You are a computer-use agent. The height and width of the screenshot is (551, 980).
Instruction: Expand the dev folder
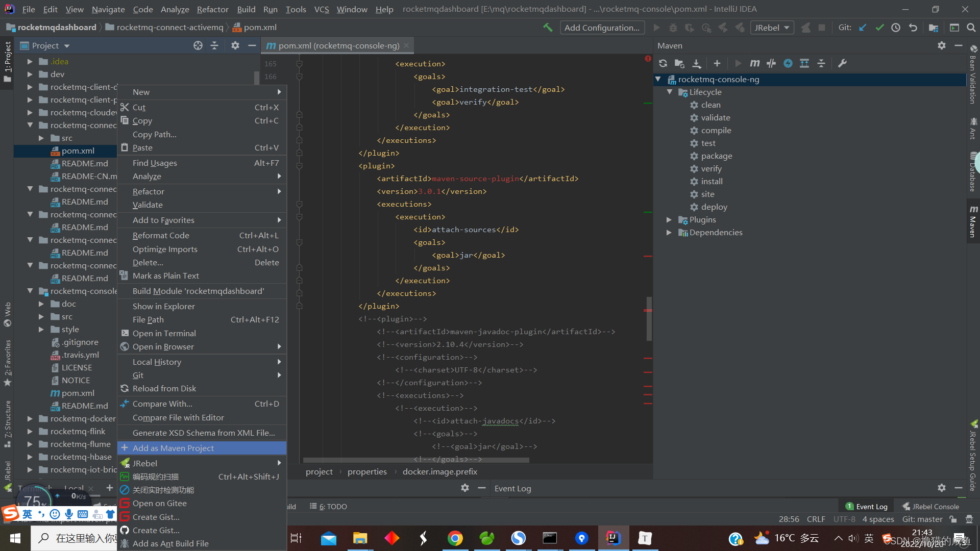click(x=30, y=74)
